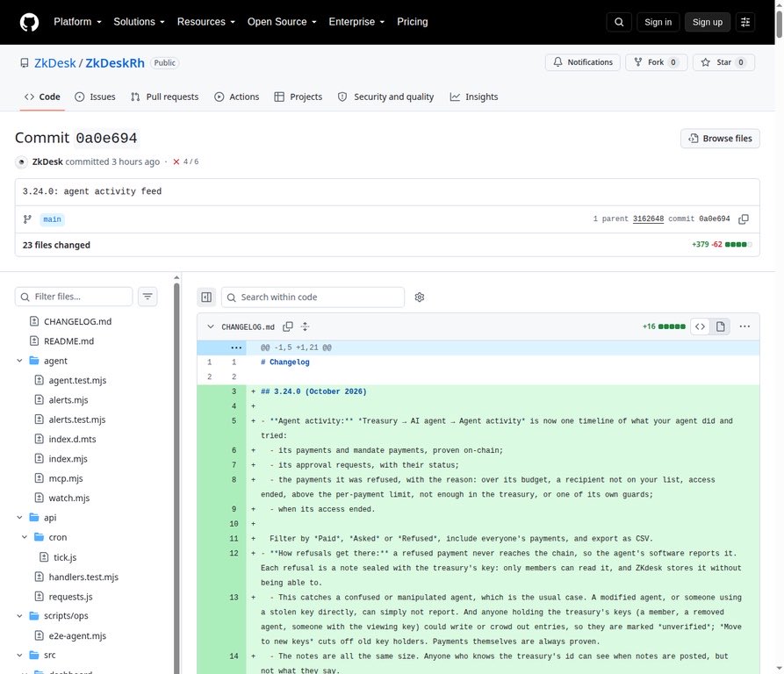Collapse the CHANGELOG.md diff

pos(211,326)
